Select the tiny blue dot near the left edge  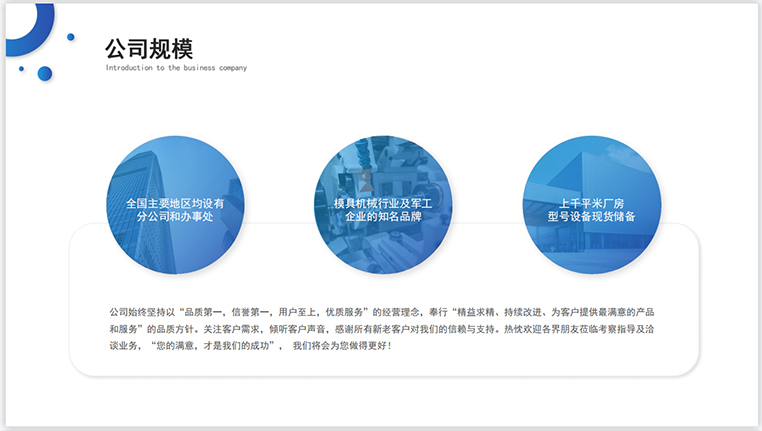(21, 69)
